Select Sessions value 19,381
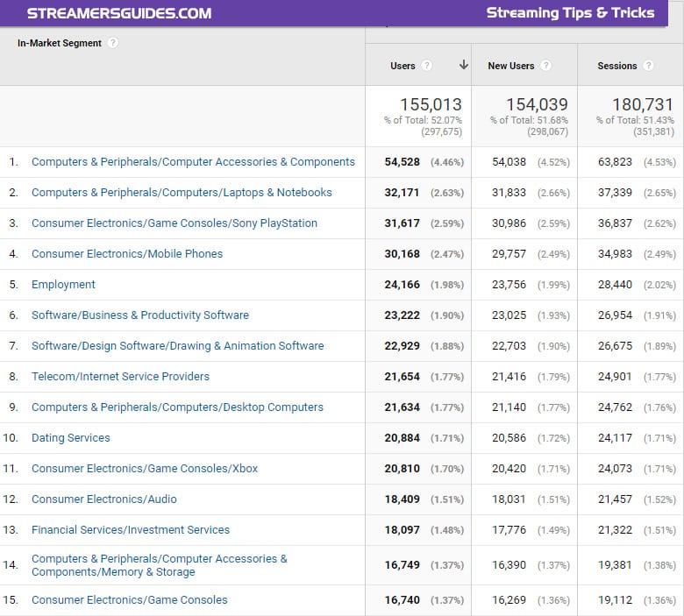684x616 pixels. coord(615,565)
